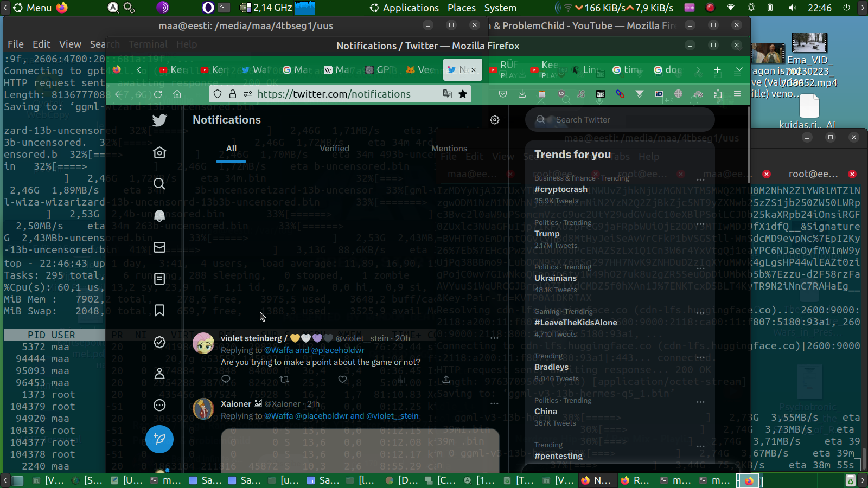Open Firefox tracking protection shield

218,94
